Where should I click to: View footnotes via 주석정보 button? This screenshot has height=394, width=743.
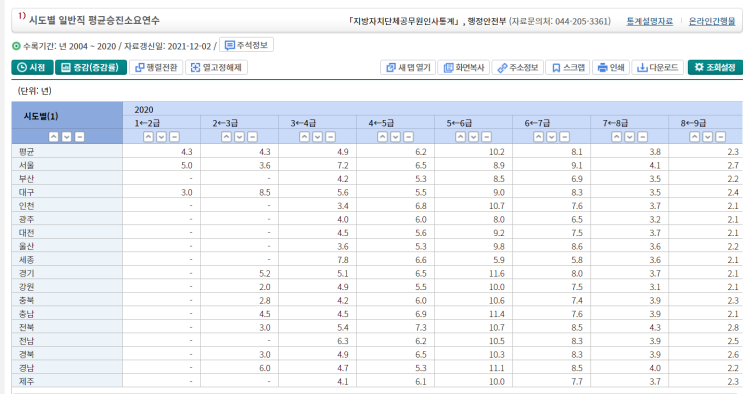point(246,46)
